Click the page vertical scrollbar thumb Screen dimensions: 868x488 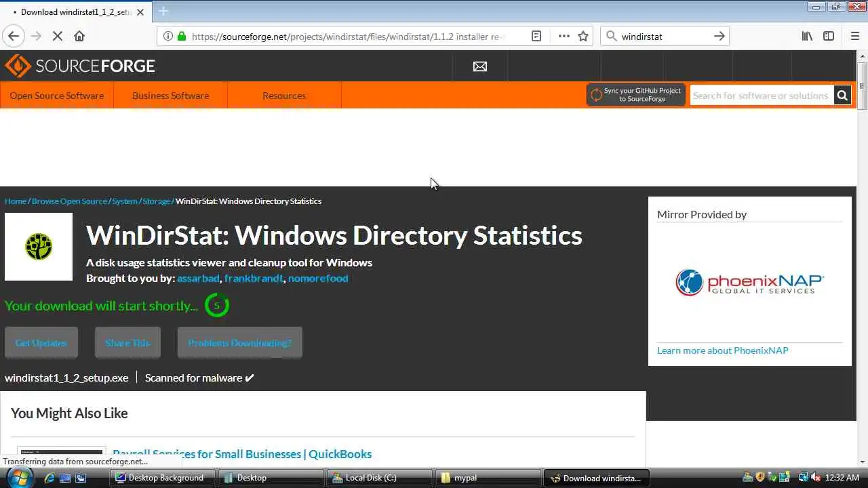862,86
